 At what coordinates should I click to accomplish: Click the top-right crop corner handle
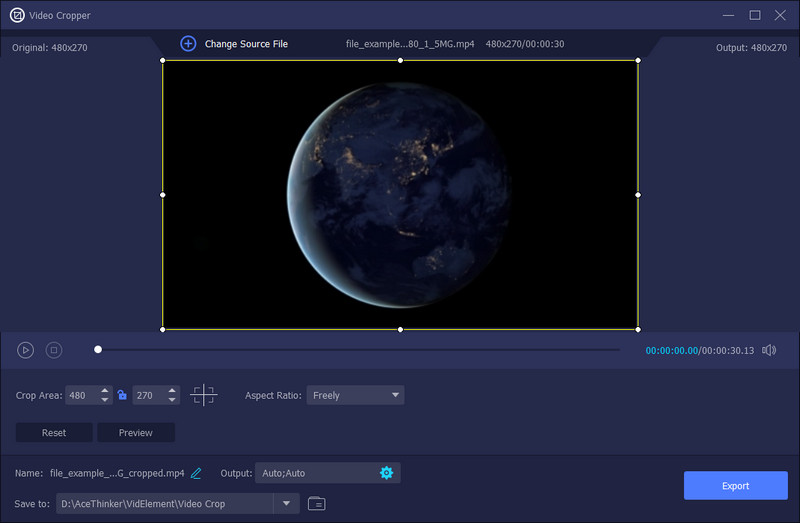click(x=638, y=61)
